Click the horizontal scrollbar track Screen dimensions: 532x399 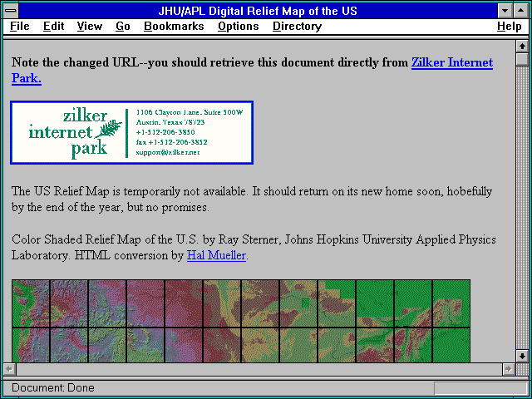coord(259,369)
